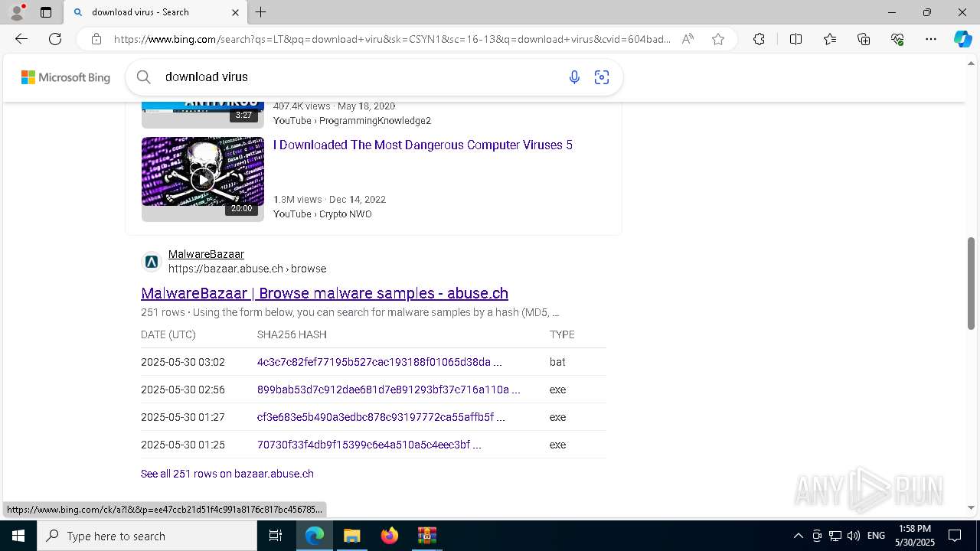Click the 'SHA256 HASH' column header
Viewport: 980px width, 551px height.
pos(292,334)
